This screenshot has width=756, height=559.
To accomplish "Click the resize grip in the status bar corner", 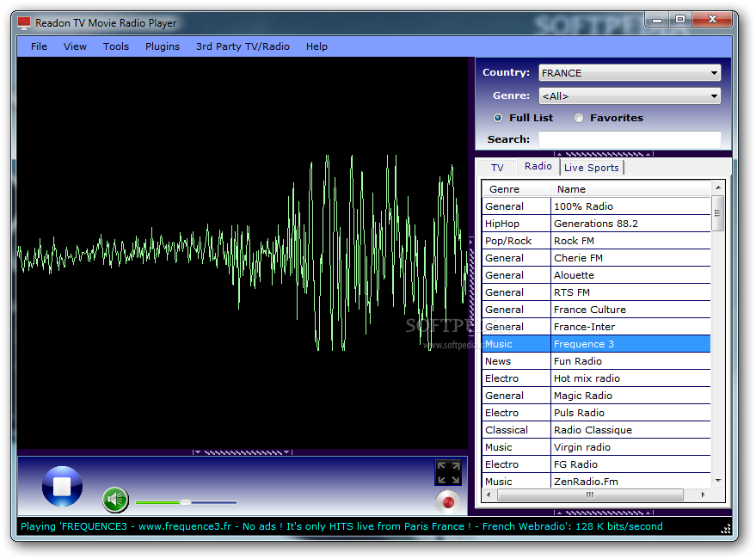I will [726, 529].
